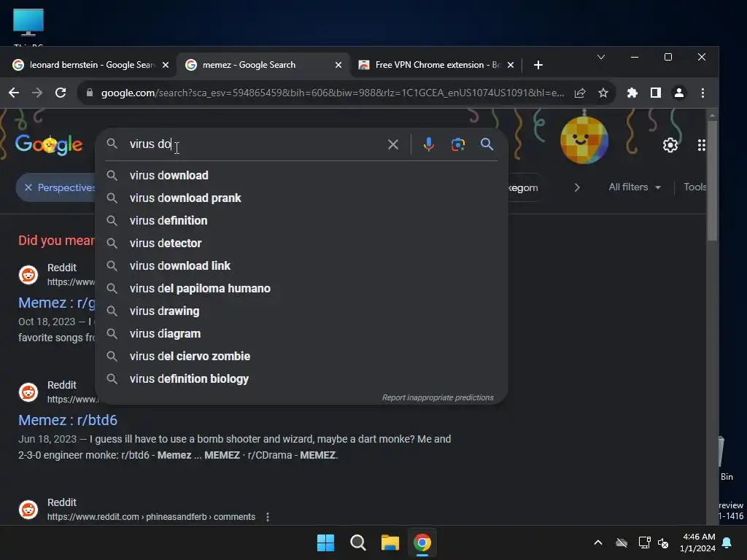Open the All filters dropdown
The image size is (747, 560).
tap(635, 187)
